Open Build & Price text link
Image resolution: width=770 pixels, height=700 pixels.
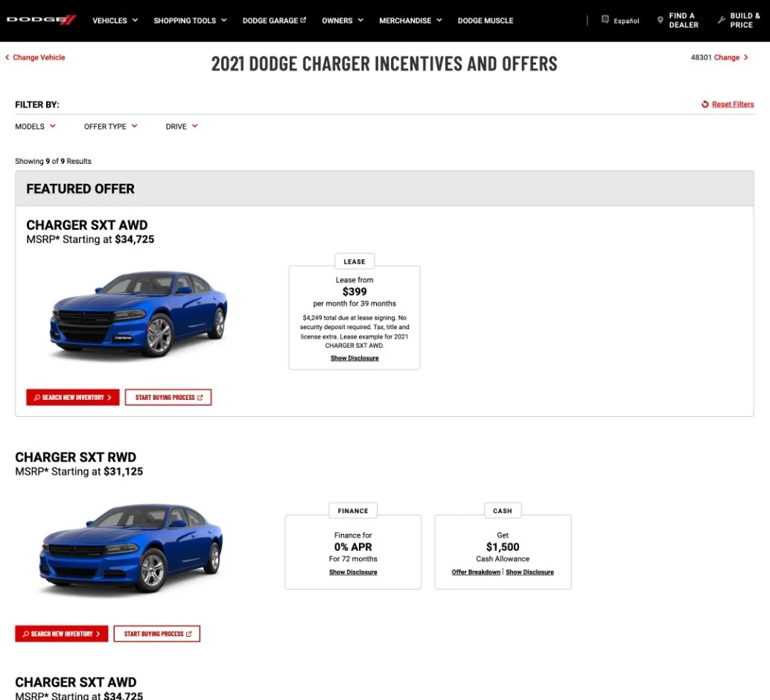pos(745,20)
